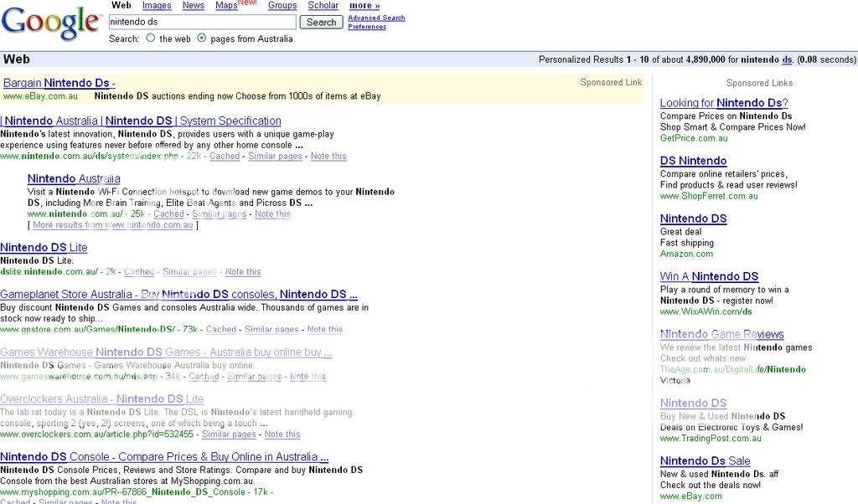Open the Images tab
This screenshot has width=858, height=504.
(x=157, y=6)
